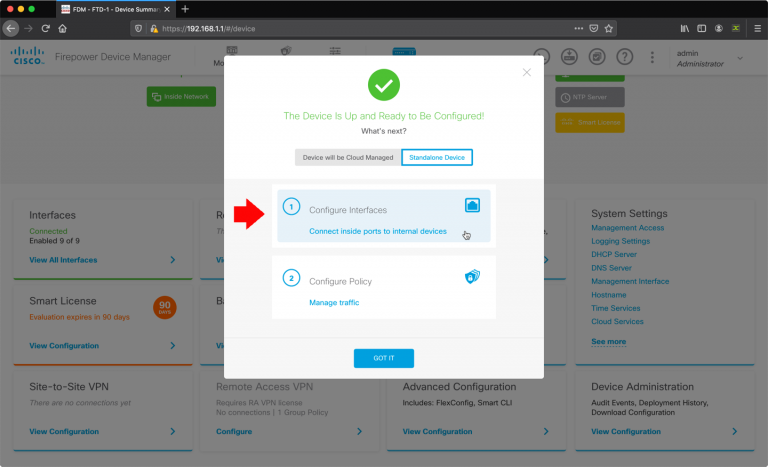Open a new browser tab
This screenshot has width=768, height=467.
185,9
